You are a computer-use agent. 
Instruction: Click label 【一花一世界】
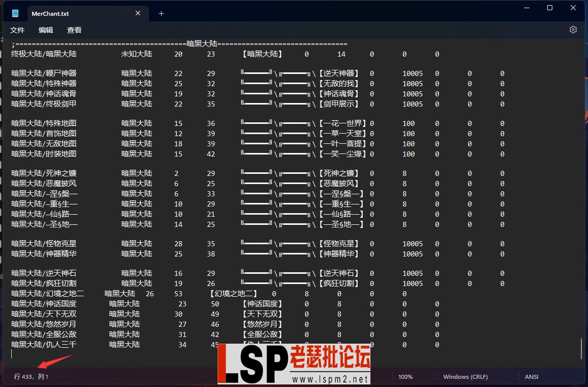343,123
